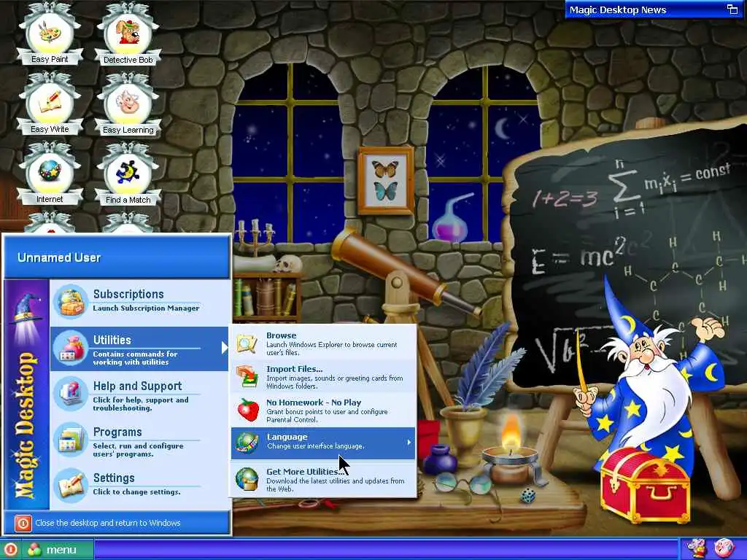
Task: Click the Unnamed User header
Action: click(59, 257)
